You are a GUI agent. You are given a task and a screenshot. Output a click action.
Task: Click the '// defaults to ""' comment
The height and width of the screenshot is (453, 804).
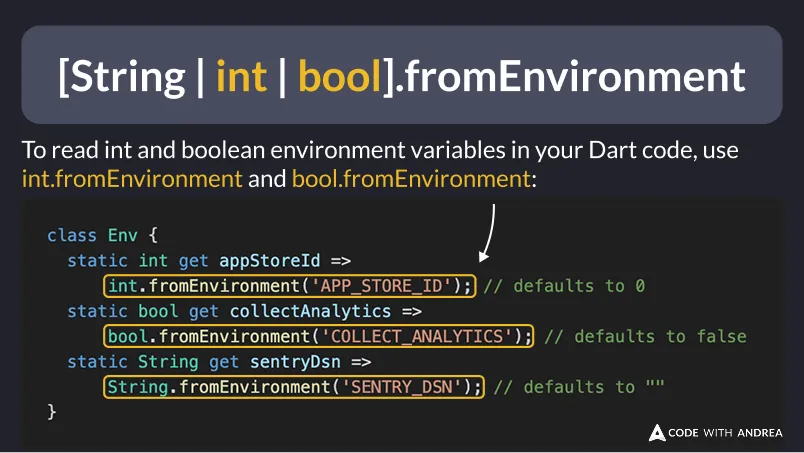pos(579,387)
